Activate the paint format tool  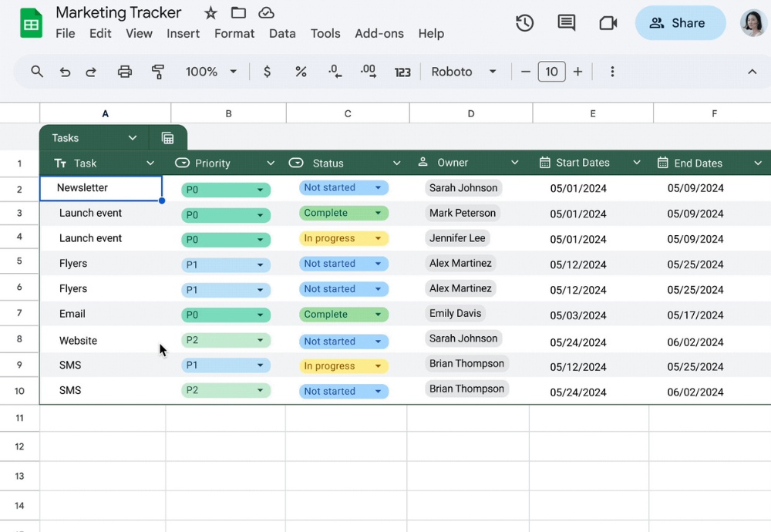157,72
